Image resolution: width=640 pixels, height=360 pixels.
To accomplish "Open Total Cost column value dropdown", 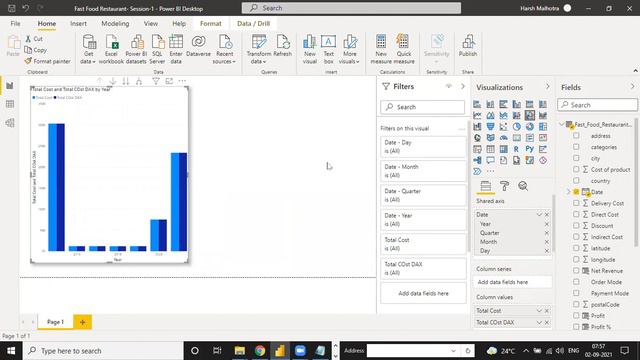I will pos(539,311).
